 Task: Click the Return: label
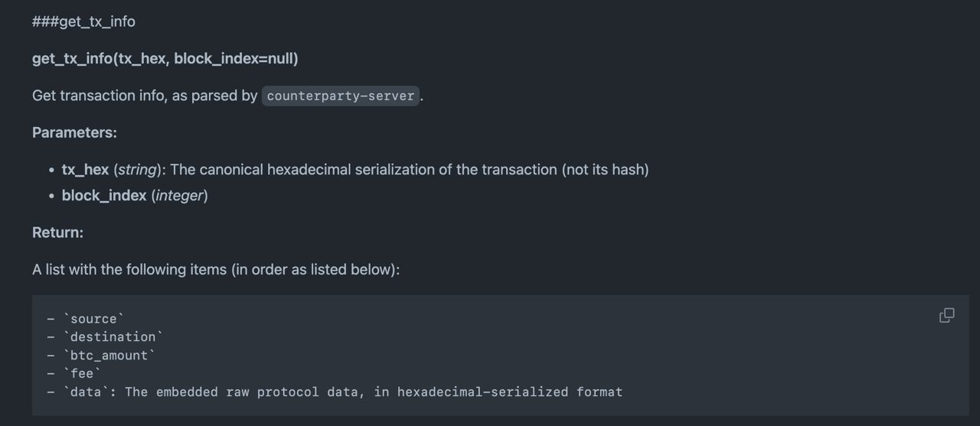tap(57, 233)
